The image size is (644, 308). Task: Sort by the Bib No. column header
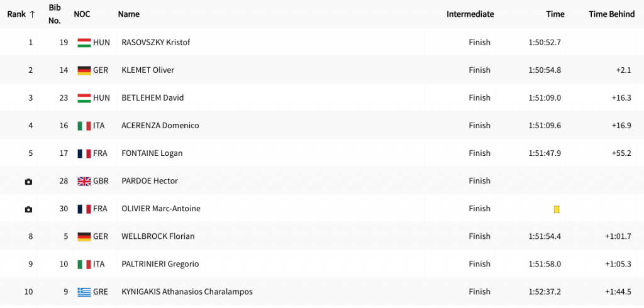coord(55,14)
